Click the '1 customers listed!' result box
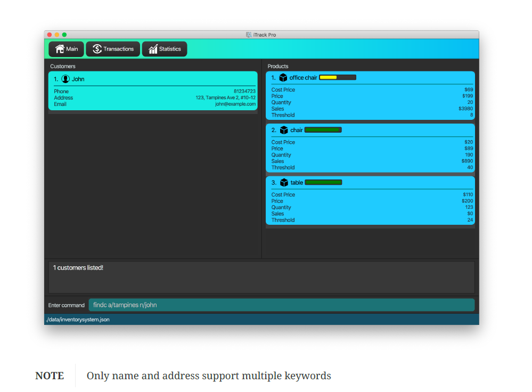This screenshot has width=532, height=392. pos(261,277)
